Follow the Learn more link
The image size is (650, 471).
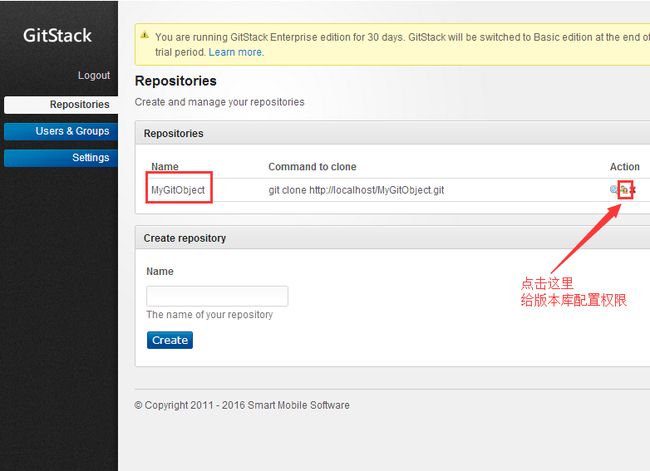click(236, 52)
